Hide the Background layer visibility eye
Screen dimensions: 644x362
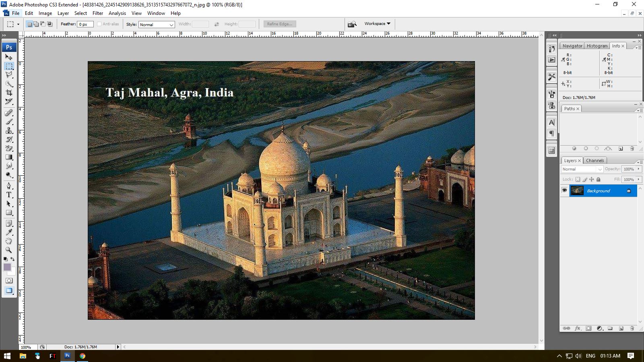[565, 190]
